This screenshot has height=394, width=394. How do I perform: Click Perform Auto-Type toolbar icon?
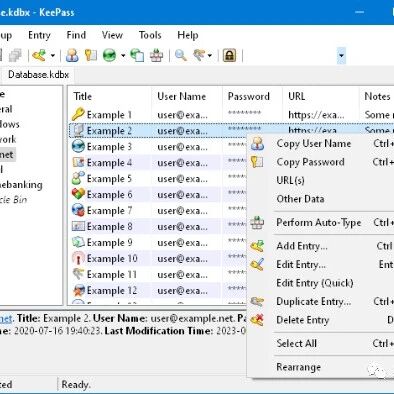click(x=156, y=55)
